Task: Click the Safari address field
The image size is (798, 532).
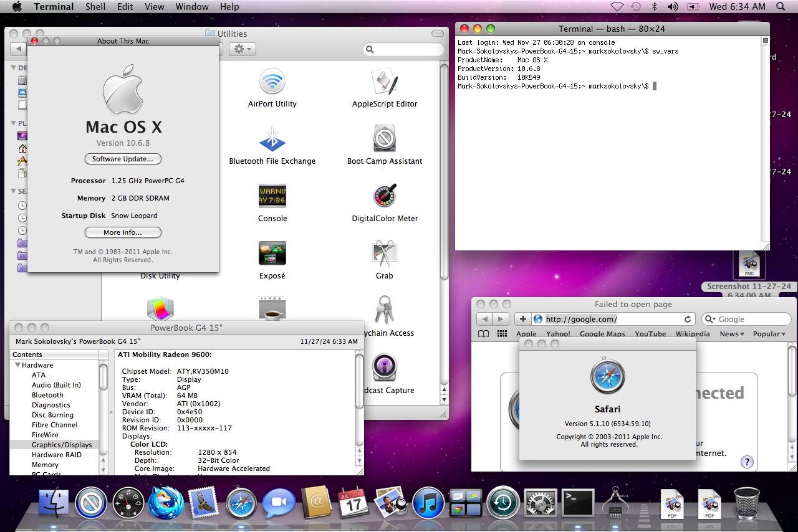Action: (612, 319)
